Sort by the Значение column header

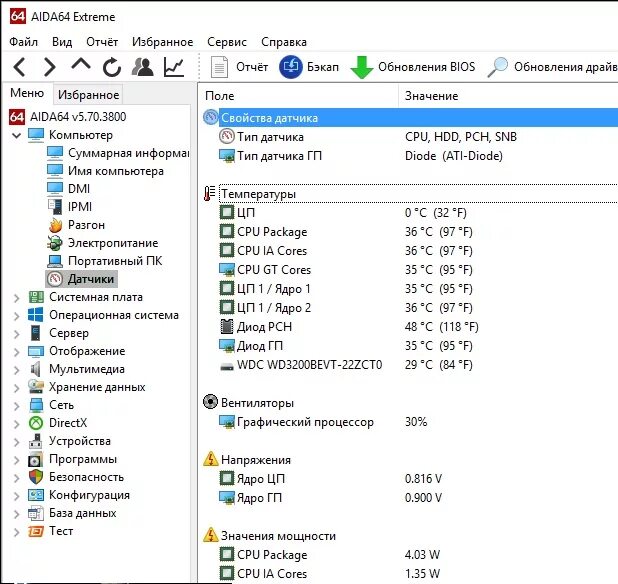508,96
